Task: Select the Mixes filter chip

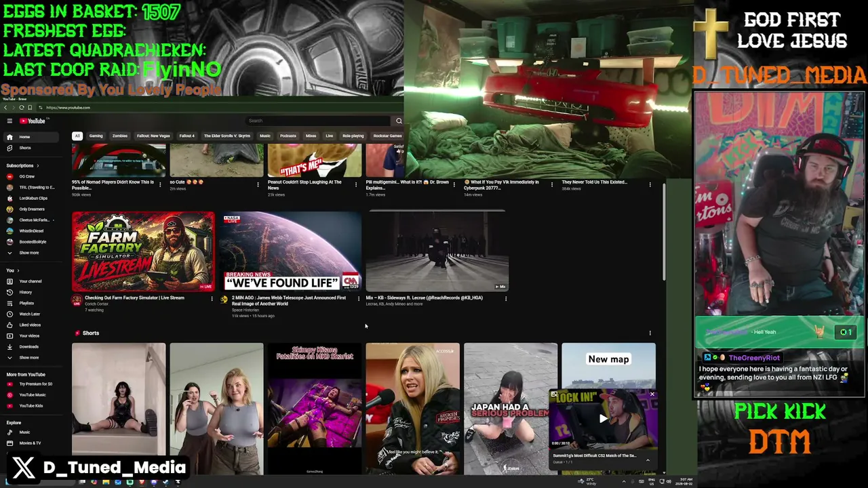Action: click(311, 136)
